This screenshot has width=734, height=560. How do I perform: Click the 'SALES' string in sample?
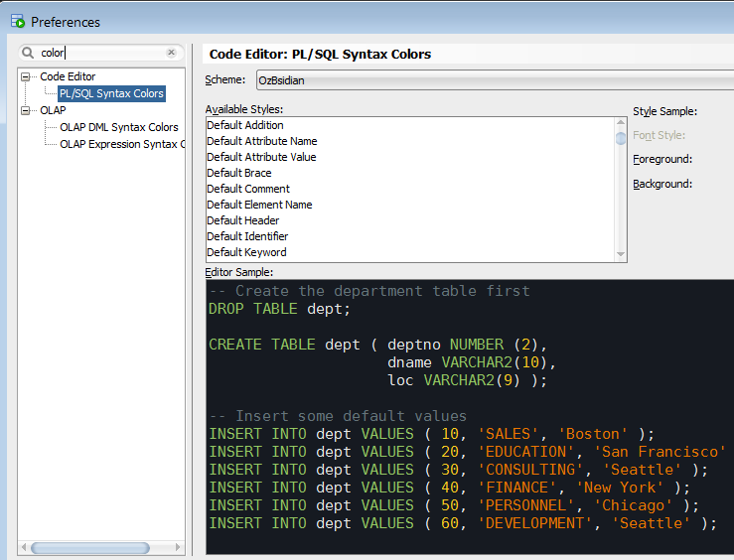(x=508, y=434)
